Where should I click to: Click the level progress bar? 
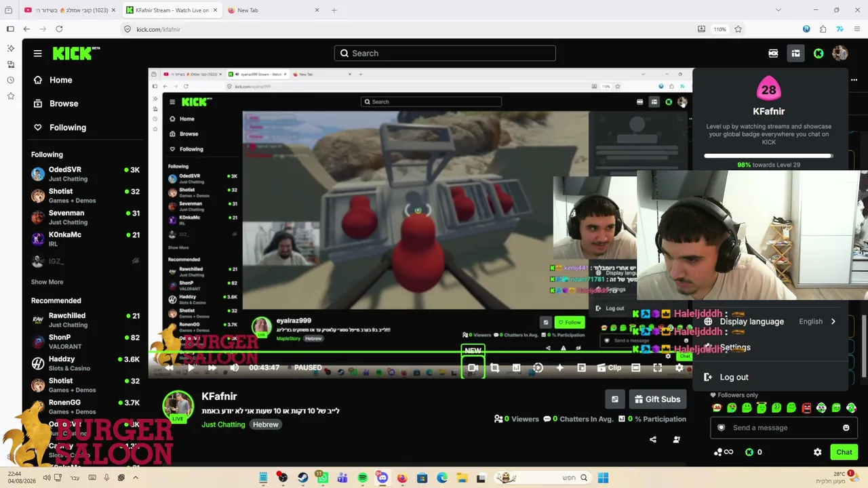click(x=768, y=156)
